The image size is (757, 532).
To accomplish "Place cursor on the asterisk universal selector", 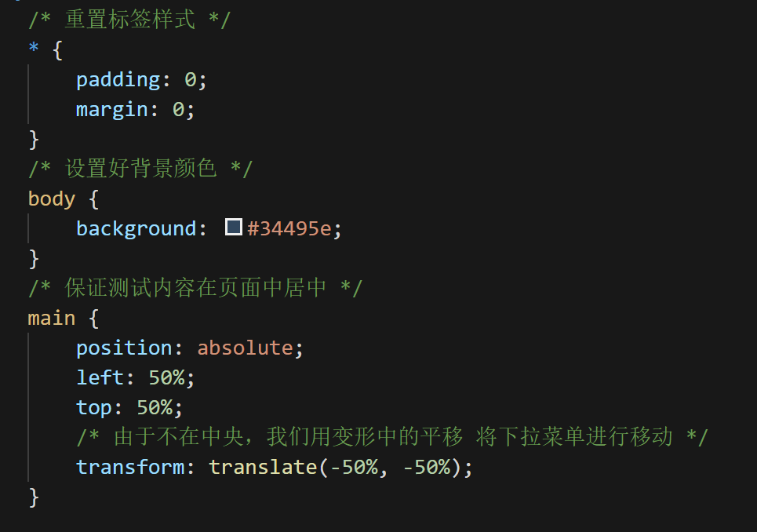I will click(33, 49).
